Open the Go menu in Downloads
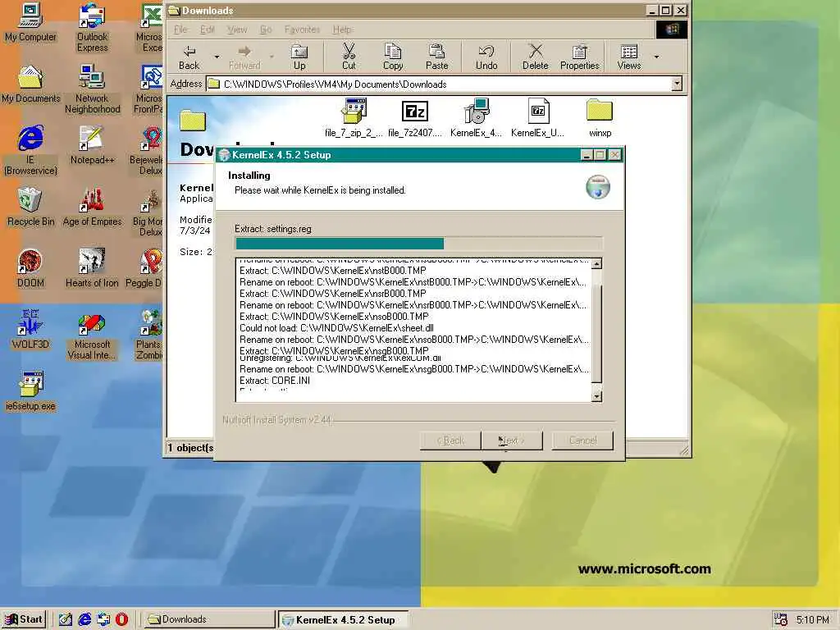 [266, 30]
